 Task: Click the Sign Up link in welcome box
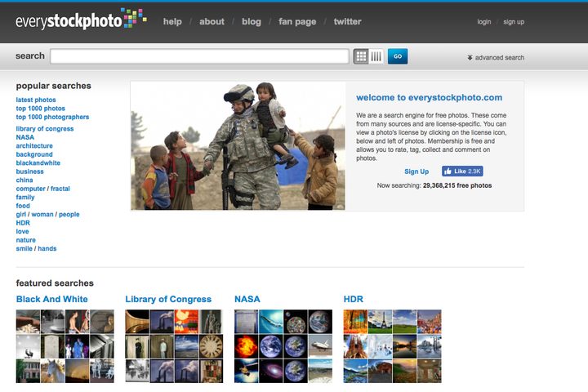pyautogui.click(x=416, y=171)
